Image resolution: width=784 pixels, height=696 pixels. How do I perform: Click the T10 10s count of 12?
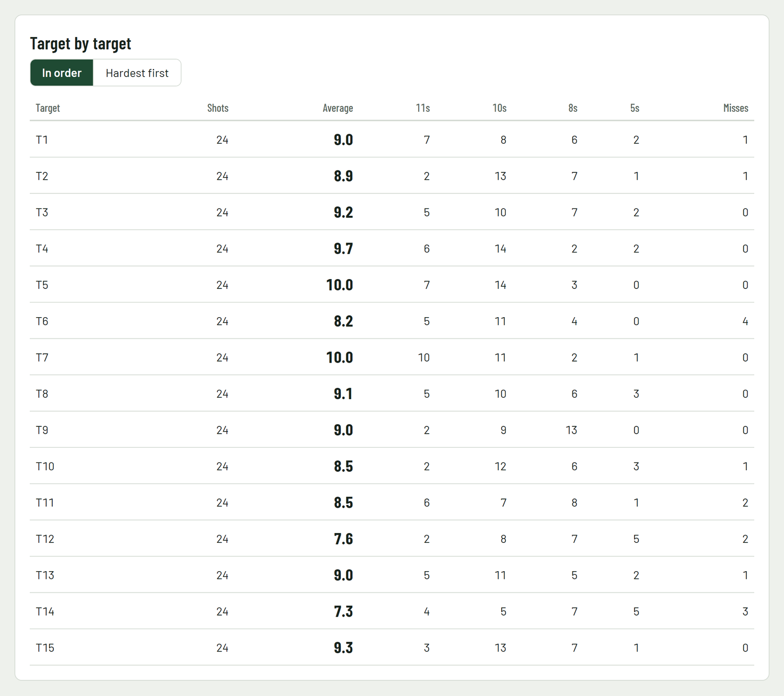click(500, 467)
